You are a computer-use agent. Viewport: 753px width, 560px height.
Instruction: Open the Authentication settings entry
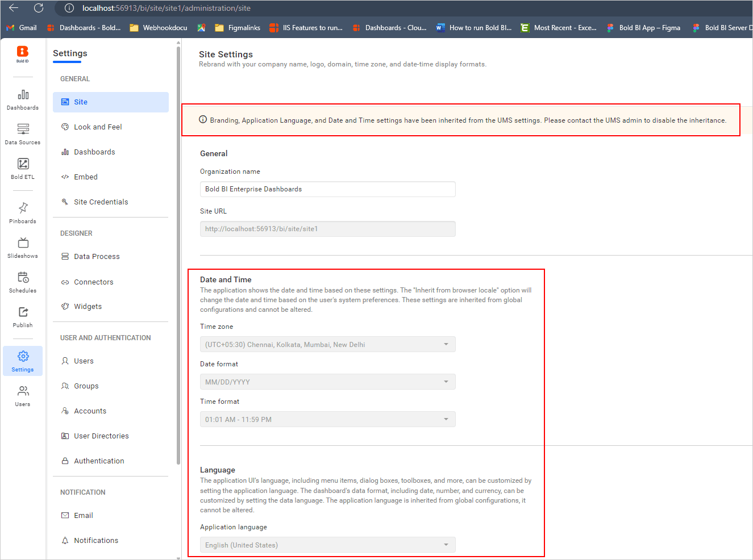98,461
